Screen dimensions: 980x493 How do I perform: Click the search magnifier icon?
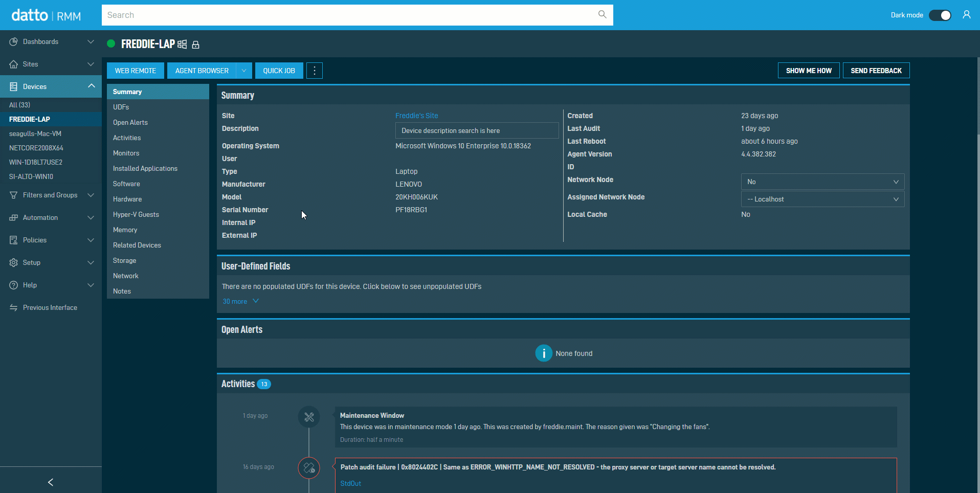pos(602,14)
